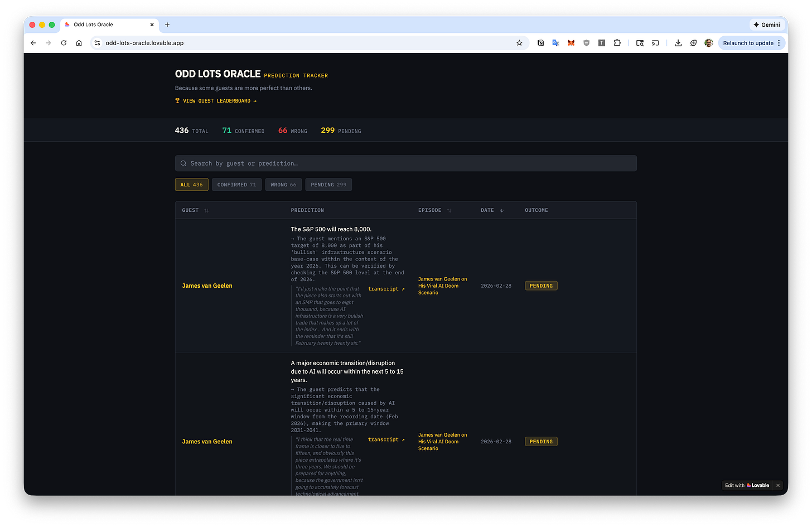Open the MetaMask fox extension

[571, 43]
